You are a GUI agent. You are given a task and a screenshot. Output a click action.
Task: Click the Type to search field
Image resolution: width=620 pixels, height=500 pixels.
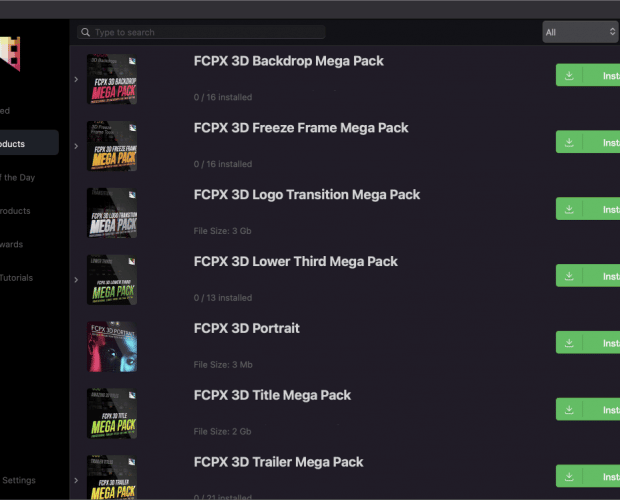(x=201, y=32)
